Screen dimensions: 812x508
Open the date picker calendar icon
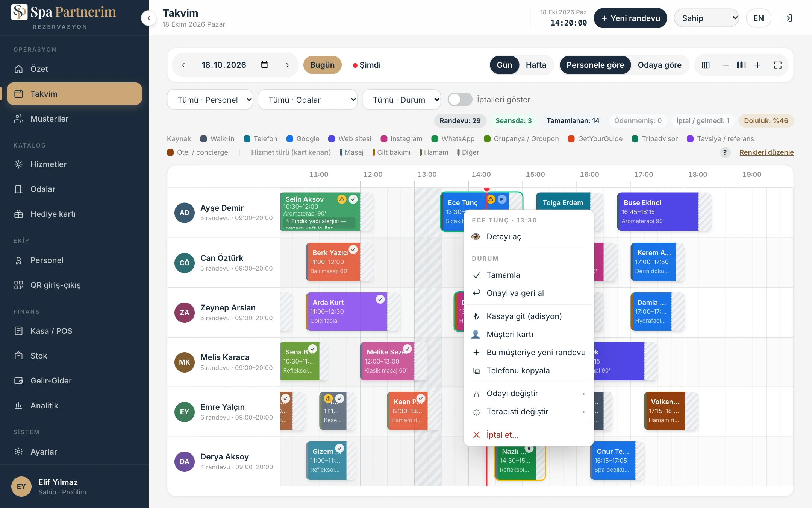coord(264,65)
